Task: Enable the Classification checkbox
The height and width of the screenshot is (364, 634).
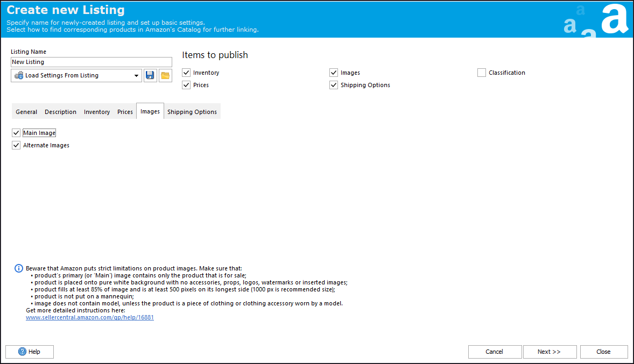Action: coord(482,73)
